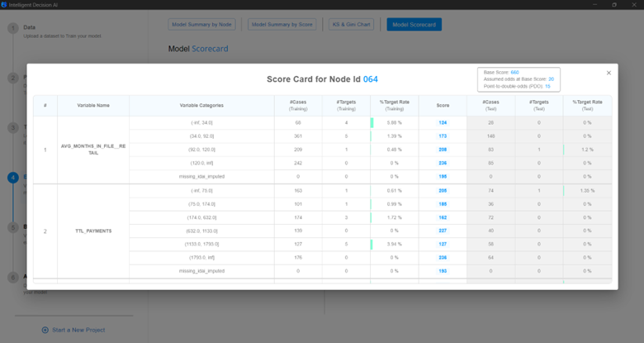Click #Targets (Training) column header

[346, 105]
